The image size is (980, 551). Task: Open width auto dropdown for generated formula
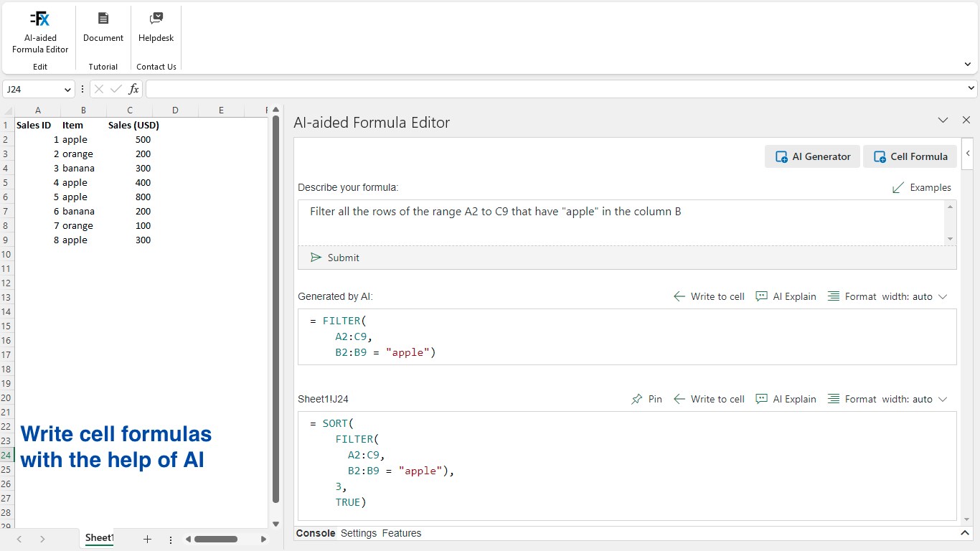point(943,296)
